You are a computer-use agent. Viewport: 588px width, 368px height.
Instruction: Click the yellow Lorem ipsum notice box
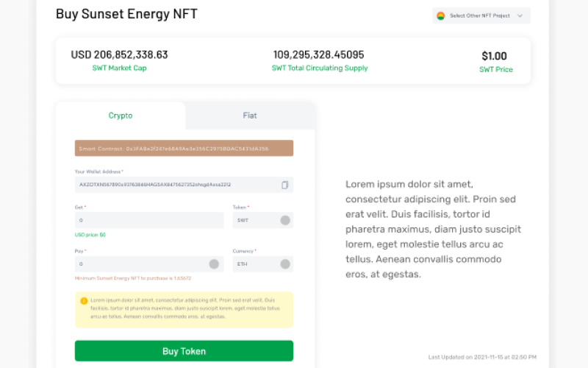click(x=184, y=309)
